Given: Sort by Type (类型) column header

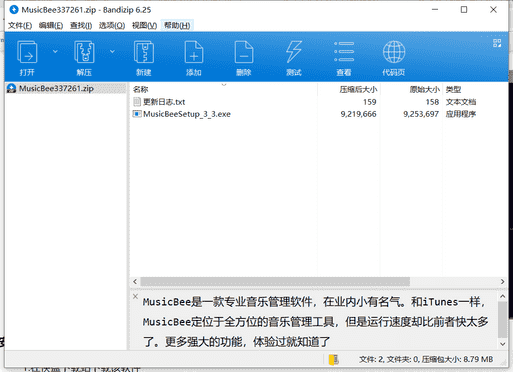Looking at the screenshot, I should 475,89.
